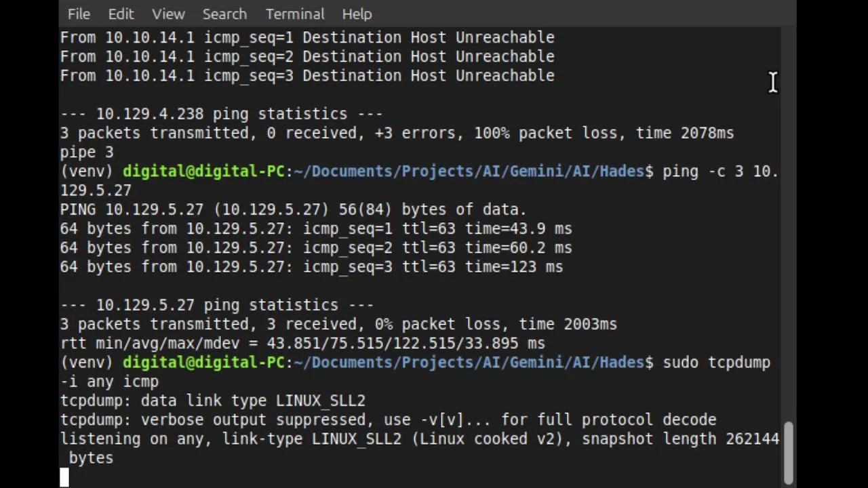This screenshot has width=868, height=488.
Task: Click the "10.129.4.238 ping statistics" header
Action: [x=221, y=114]
